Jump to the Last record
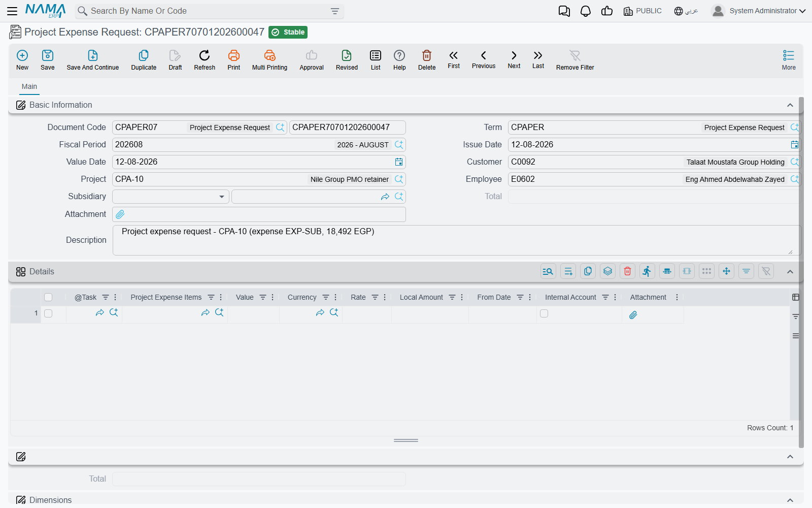Screen dimensions: 812x508 [x=538, y=59]
